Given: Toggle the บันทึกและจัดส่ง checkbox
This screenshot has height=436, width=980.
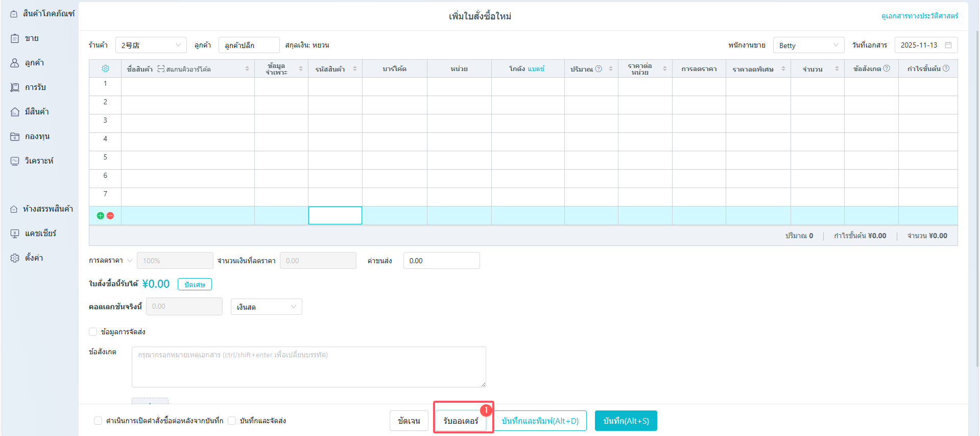Looking at the screenshot, I should coord(232,421).
